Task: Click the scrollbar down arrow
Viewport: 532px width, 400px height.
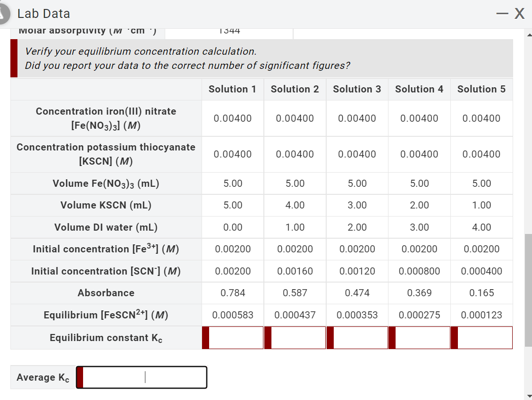Action: 529,396
